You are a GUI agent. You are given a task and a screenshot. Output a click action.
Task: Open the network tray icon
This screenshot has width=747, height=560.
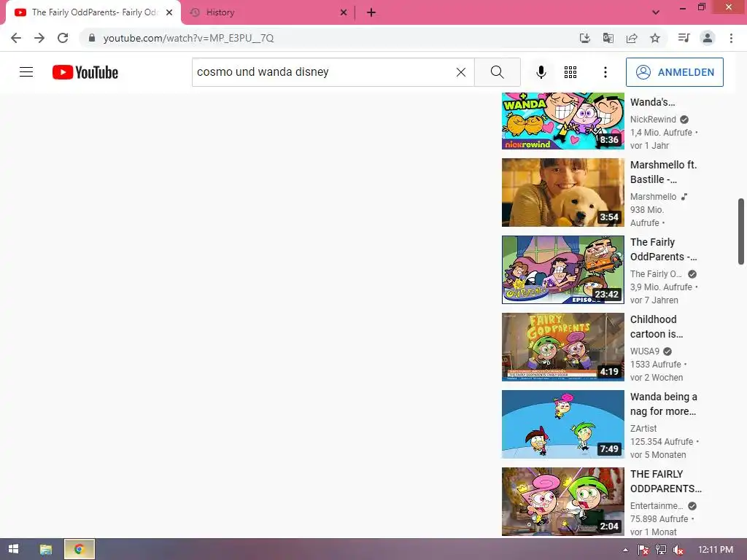(x=661, y=550)
